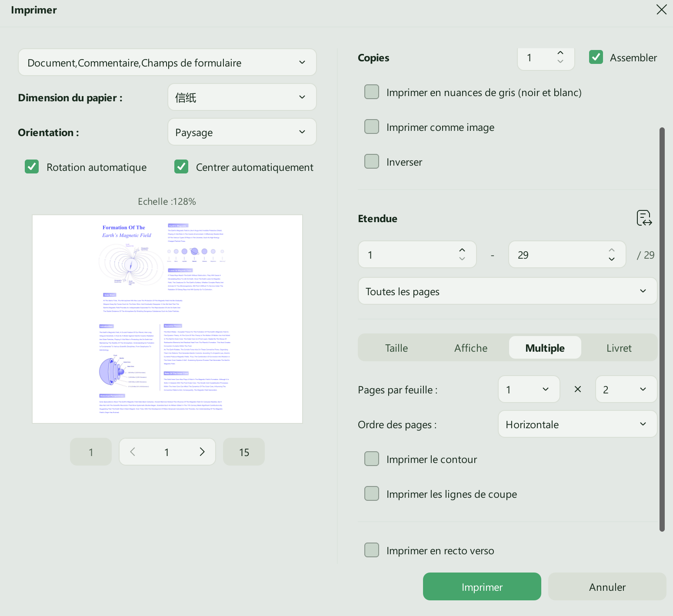Click the green Imprimer button
The width and height of the screenshot is (673, 616).
point(482,586)
